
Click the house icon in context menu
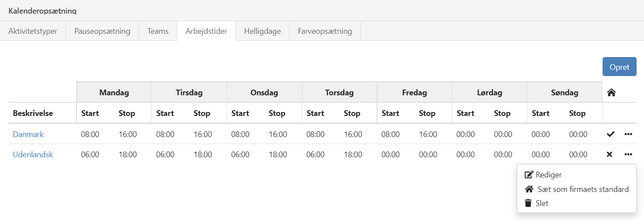pyautogui.click(x=529, y=189)
